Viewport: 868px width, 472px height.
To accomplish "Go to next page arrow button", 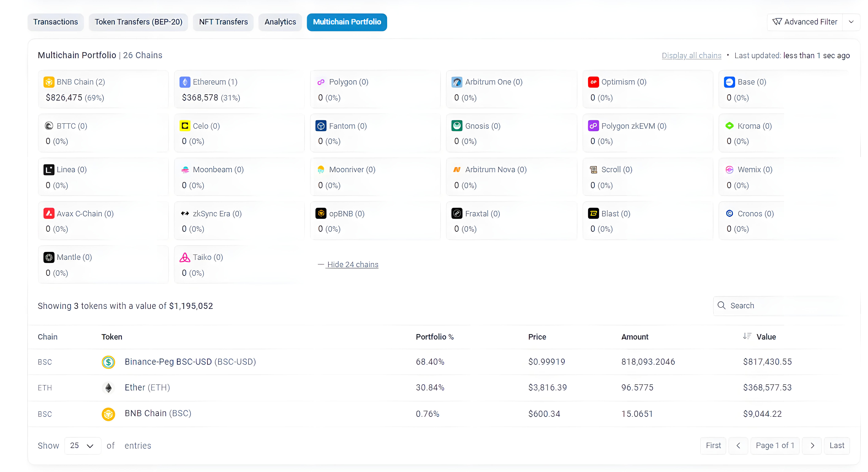I will click(x=812, y=446).
